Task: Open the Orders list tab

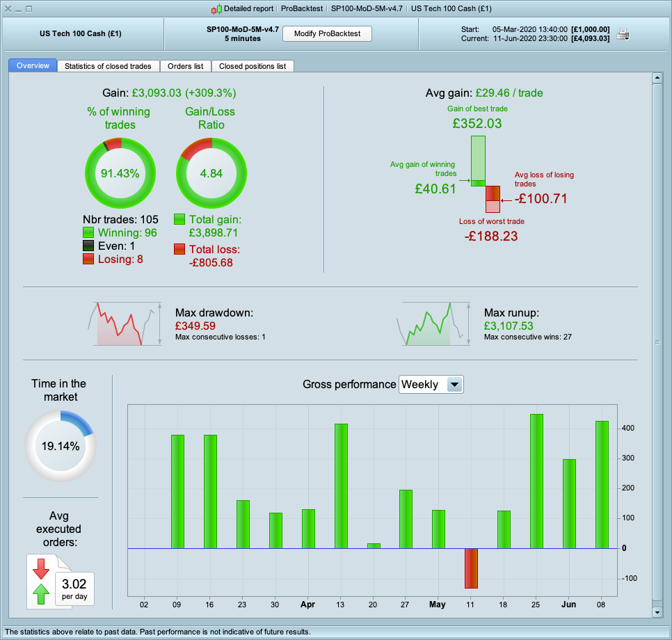Action: click(x=186, y=66)
